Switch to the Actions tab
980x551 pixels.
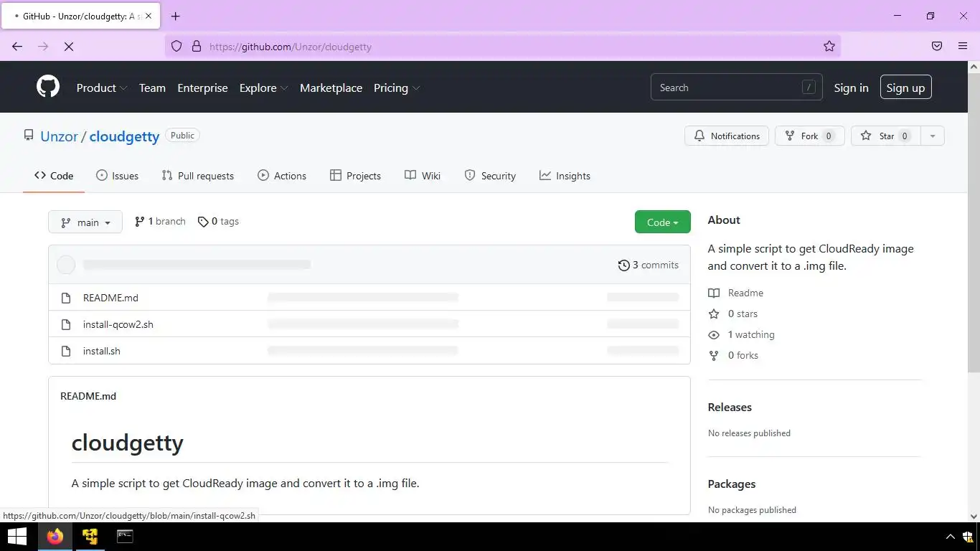point(282,176)
